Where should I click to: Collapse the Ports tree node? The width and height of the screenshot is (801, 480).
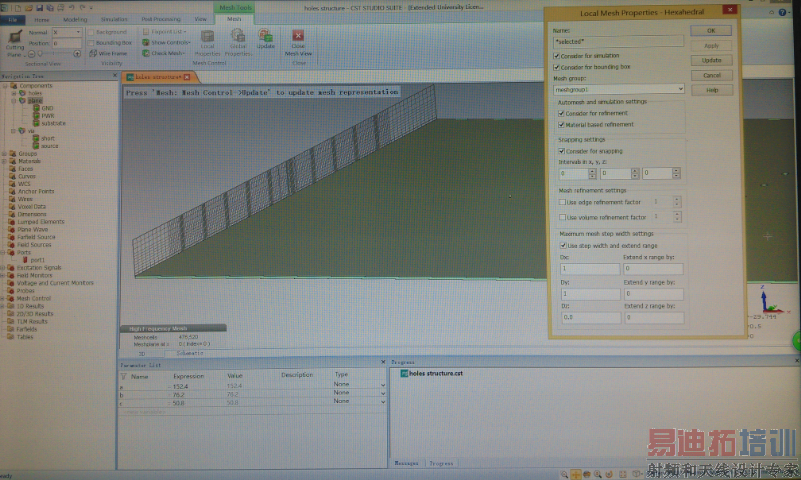pyautogui.click(x=3, y=252)
